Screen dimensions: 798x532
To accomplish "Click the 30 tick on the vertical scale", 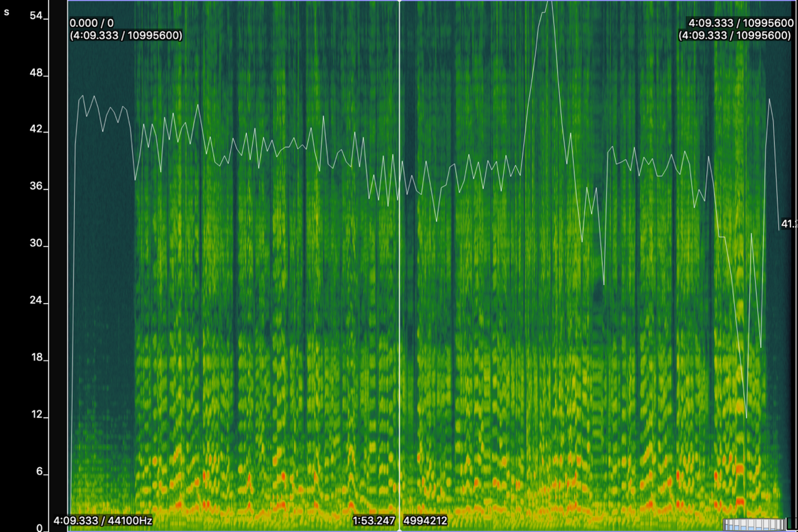I will coord(37,243).
